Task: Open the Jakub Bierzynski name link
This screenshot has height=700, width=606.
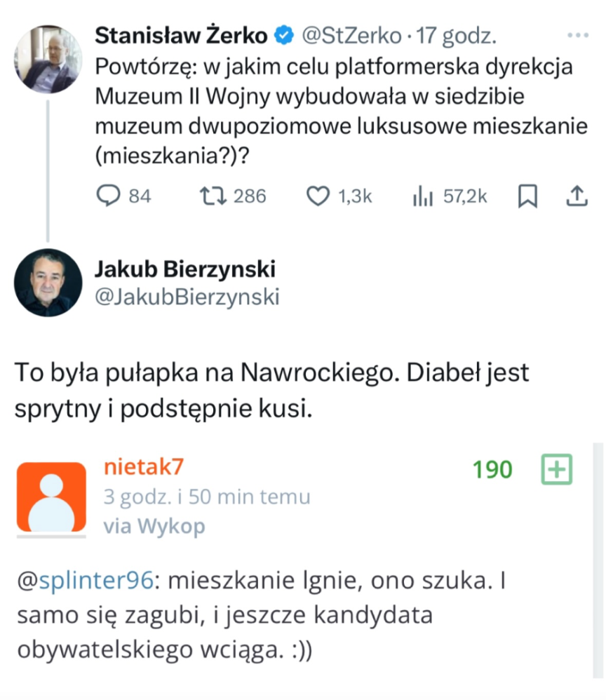Action: pos(184,269)
